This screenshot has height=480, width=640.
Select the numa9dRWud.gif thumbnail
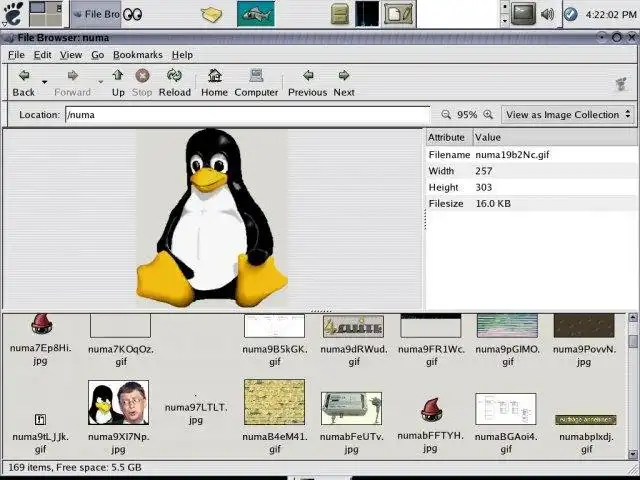coord(353,326)
